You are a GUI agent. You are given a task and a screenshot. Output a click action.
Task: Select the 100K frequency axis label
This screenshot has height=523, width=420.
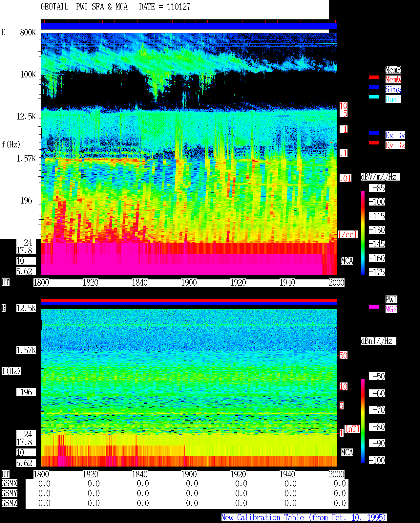point(28,74)
